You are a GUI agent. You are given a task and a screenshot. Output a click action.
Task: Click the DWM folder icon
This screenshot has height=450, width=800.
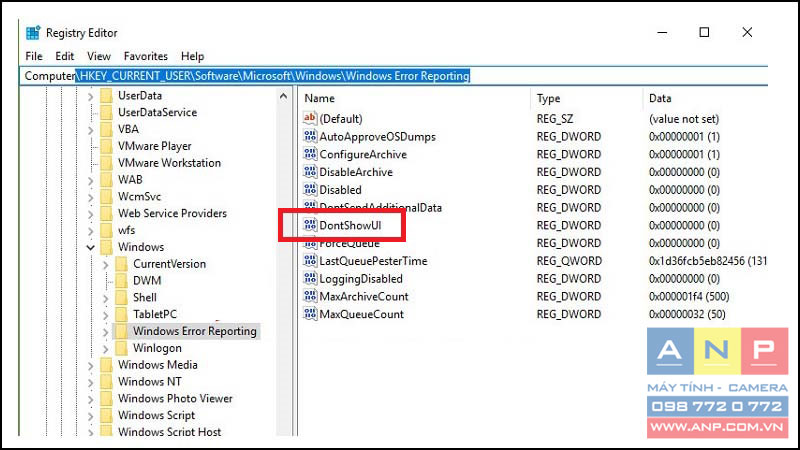121,281
